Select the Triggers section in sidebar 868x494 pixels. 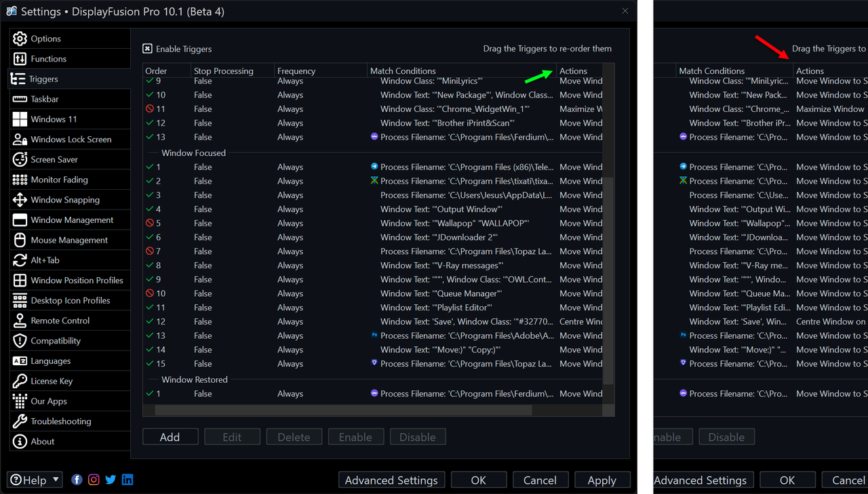point(69,79)
